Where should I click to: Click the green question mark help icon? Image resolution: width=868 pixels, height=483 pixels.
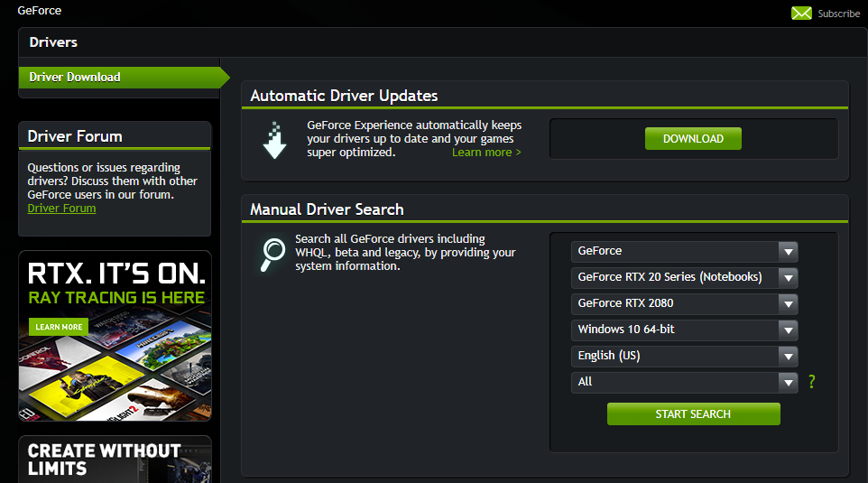pyautogui.click(x=812, y=382)
